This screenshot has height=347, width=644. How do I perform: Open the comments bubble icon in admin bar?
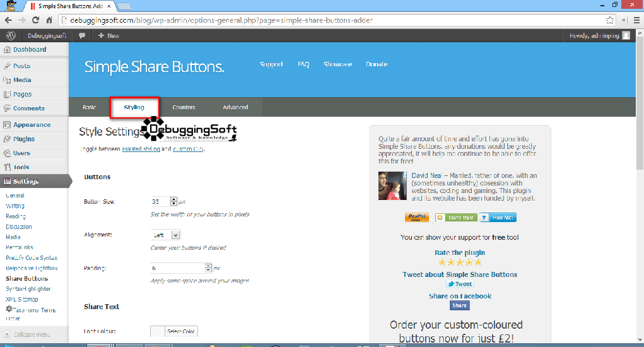[82, 36]
